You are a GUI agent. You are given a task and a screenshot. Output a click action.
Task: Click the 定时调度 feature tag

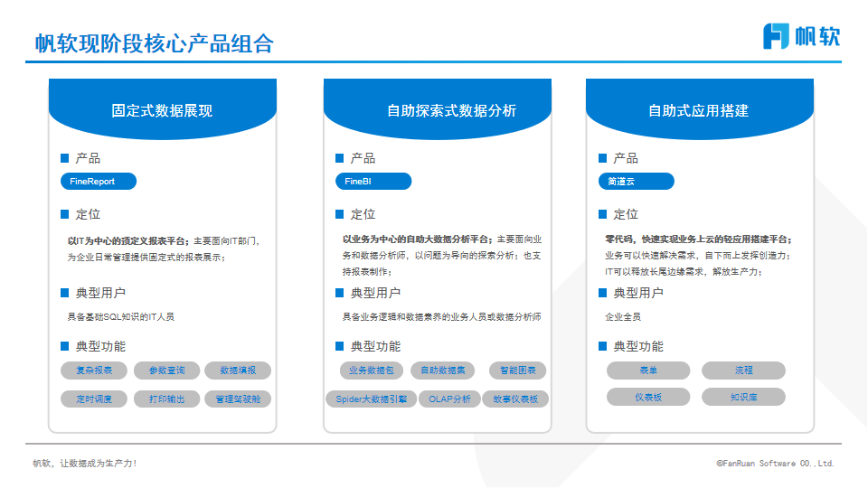(93, 399)
